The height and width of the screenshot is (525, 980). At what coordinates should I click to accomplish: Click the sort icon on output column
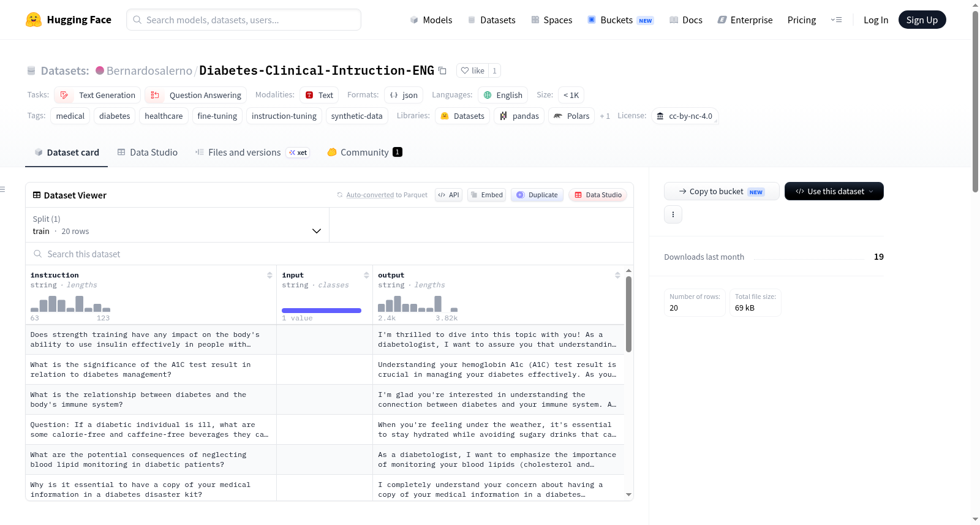point(617,275)
